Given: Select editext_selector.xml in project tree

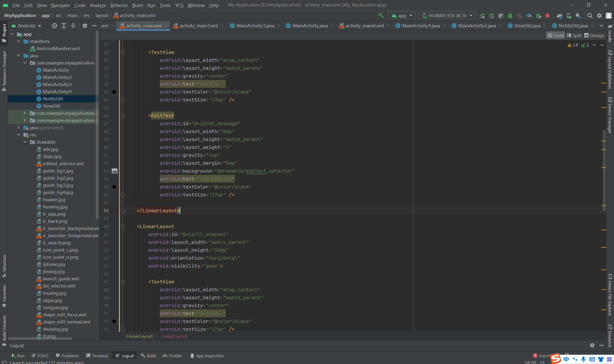Looking at the screenshot, I should click(63, 164).
